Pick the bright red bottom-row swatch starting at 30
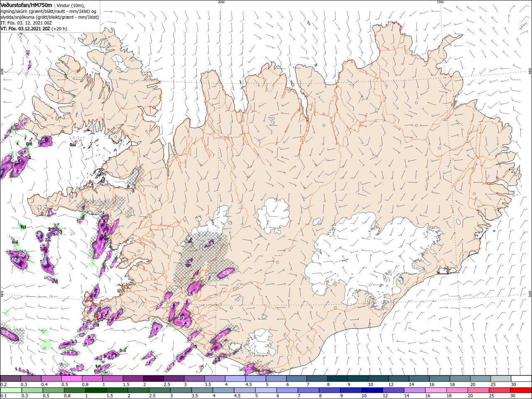The image size is (532, 399). click(520, 390)
